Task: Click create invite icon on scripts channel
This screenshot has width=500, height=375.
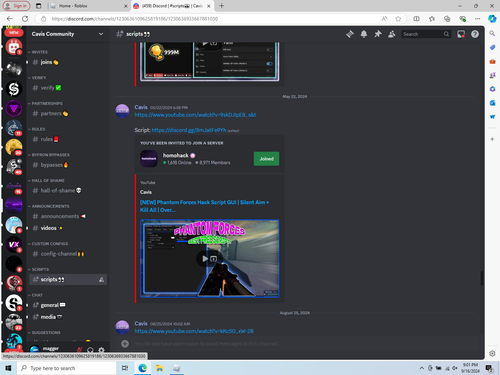Action: (x=101, y=280)
